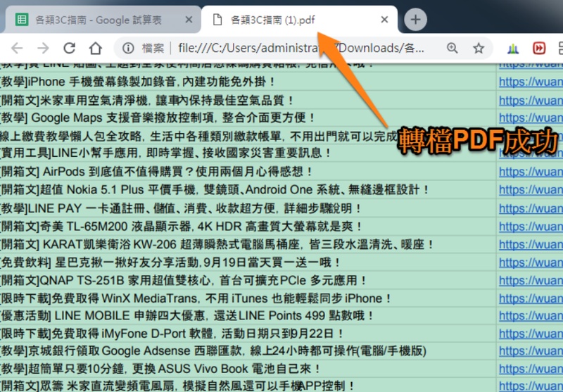The width and height of the screenshot is (563, 392).
Task: Select the text "[開箱文]眾籌 米家直流變頻電風扇"
Action: 87,386
